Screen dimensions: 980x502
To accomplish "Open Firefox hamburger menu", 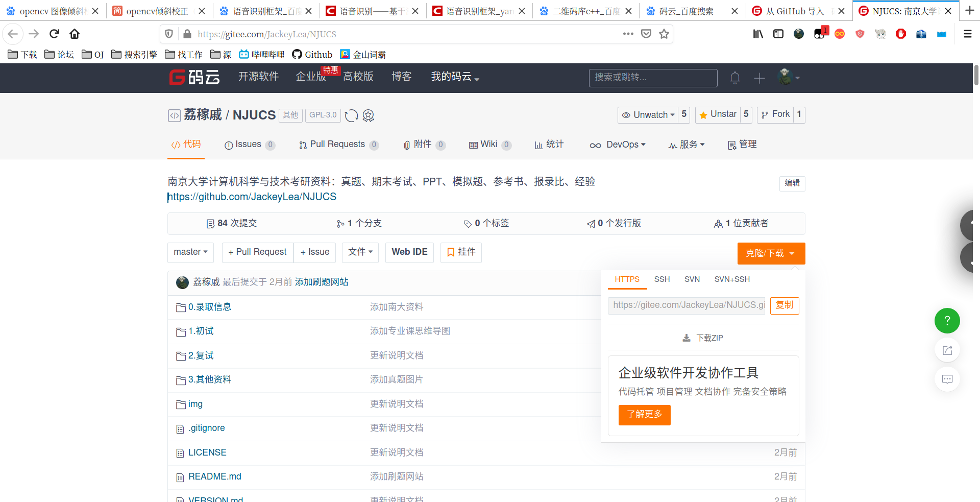I will 967,34.
